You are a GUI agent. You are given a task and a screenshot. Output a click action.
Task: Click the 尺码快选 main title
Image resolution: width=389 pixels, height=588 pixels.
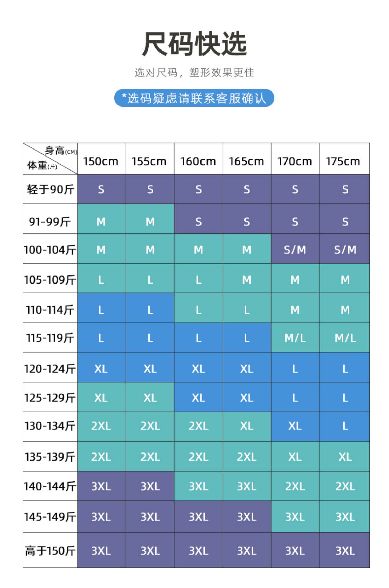pos(194,44)
